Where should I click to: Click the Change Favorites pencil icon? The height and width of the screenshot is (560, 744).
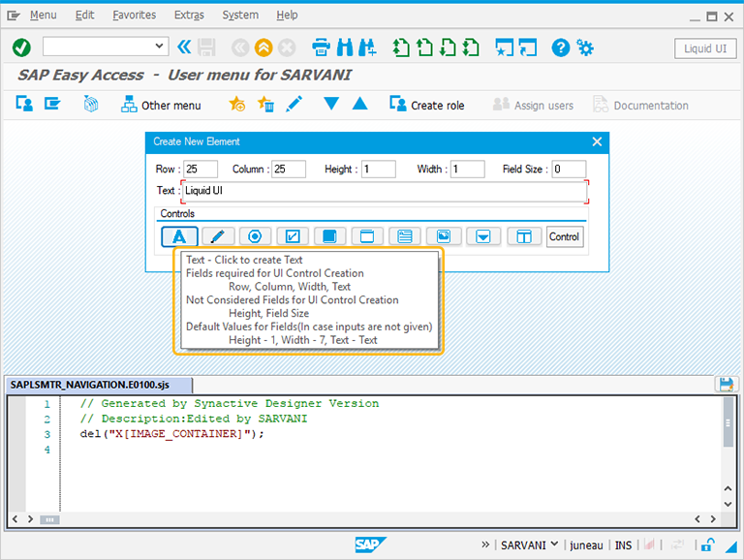[294, 104]
